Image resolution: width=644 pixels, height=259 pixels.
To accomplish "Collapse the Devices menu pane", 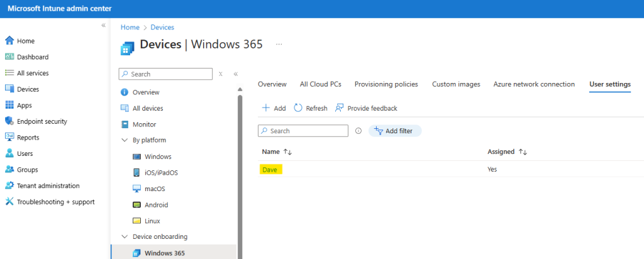I will click(236, 74).
